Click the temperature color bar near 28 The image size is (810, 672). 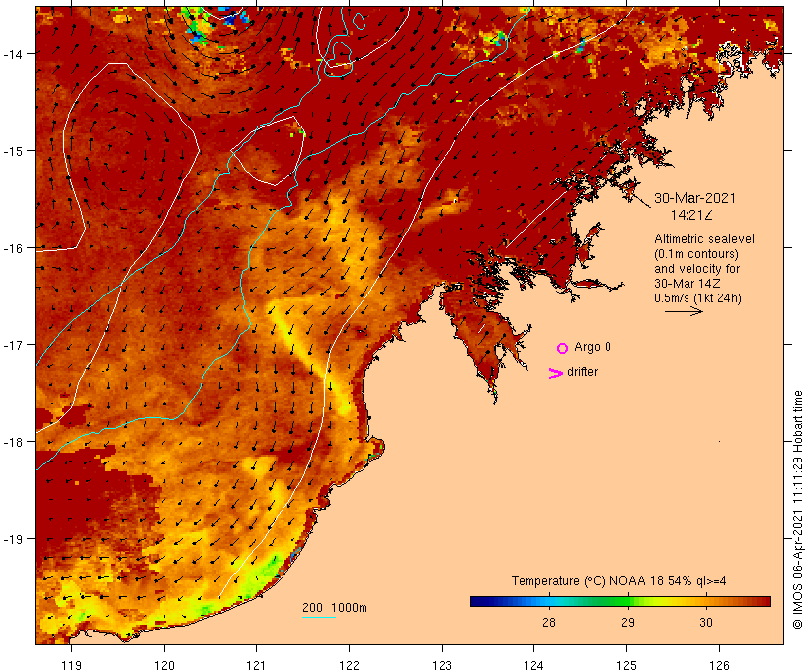549,601
